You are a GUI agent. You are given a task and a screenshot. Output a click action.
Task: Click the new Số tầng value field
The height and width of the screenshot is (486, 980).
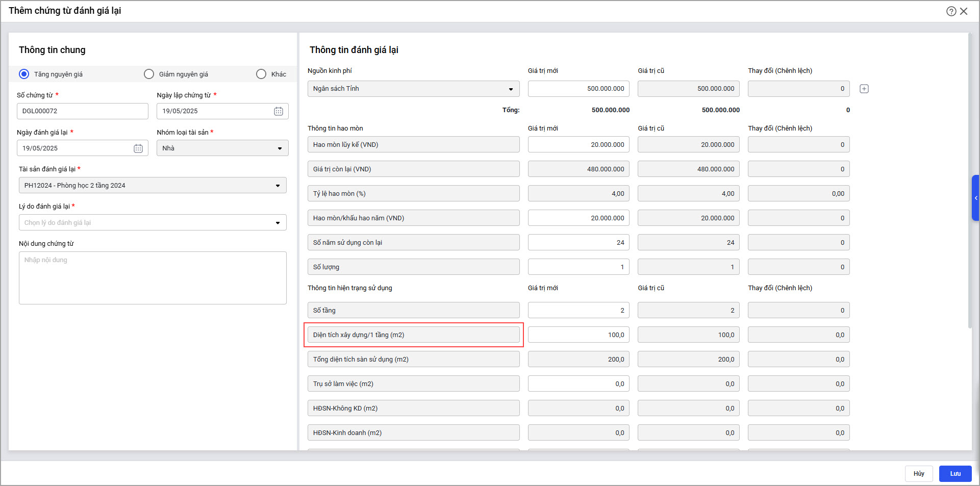pos(579,311)
